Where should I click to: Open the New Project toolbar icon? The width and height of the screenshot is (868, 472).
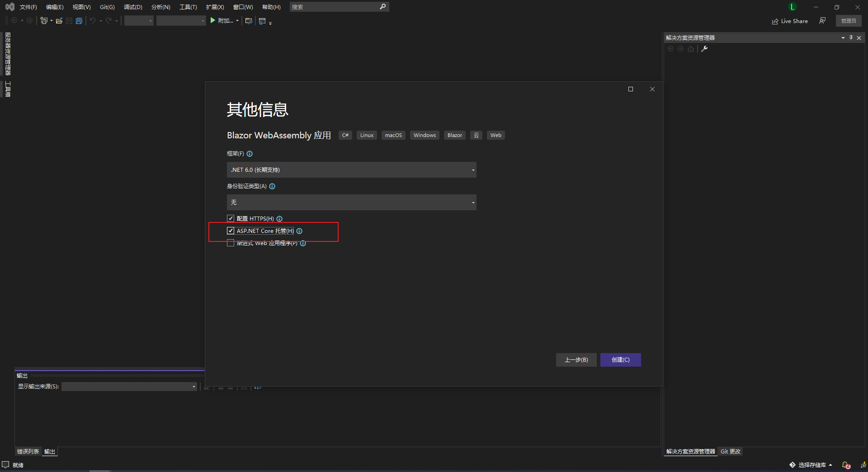click(44, 20)
